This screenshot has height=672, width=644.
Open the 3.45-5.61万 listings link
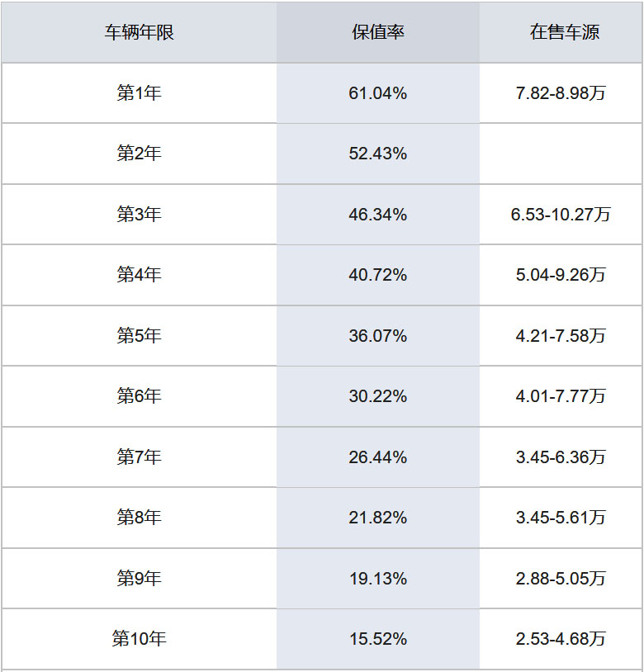(x=561, y=518)
